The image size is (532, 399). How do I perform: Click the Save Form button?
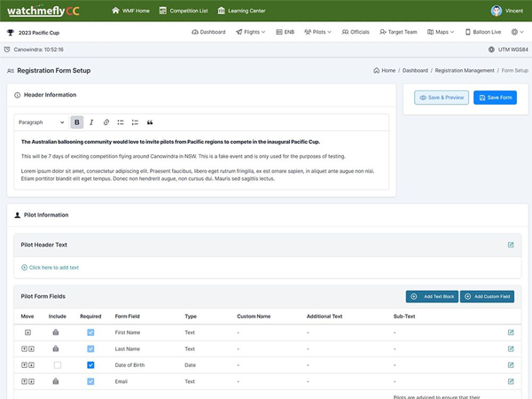[495, 98]
